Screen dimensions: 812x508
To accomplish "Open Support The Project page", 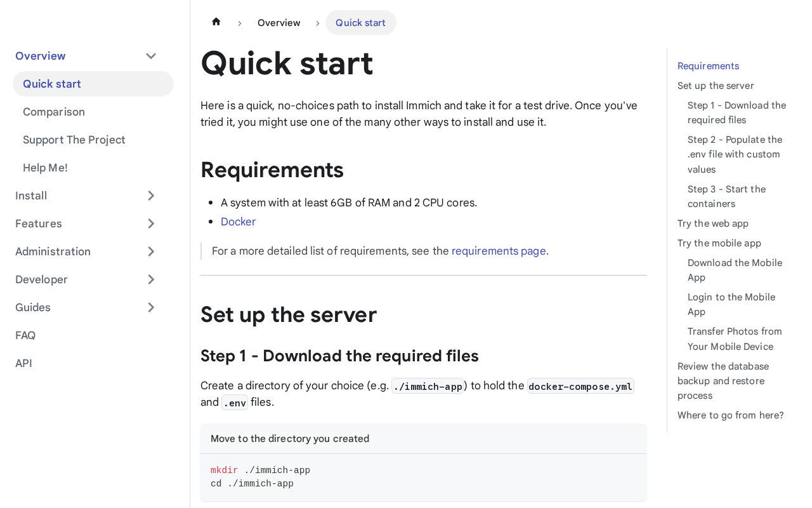I will tap(74, 140).
